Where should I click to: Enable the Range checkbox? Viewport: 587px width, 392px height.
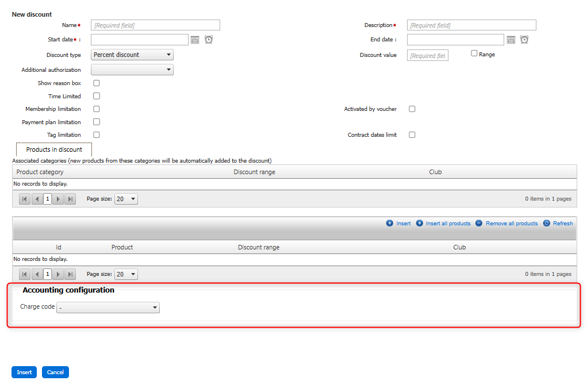tap(474, 53)
